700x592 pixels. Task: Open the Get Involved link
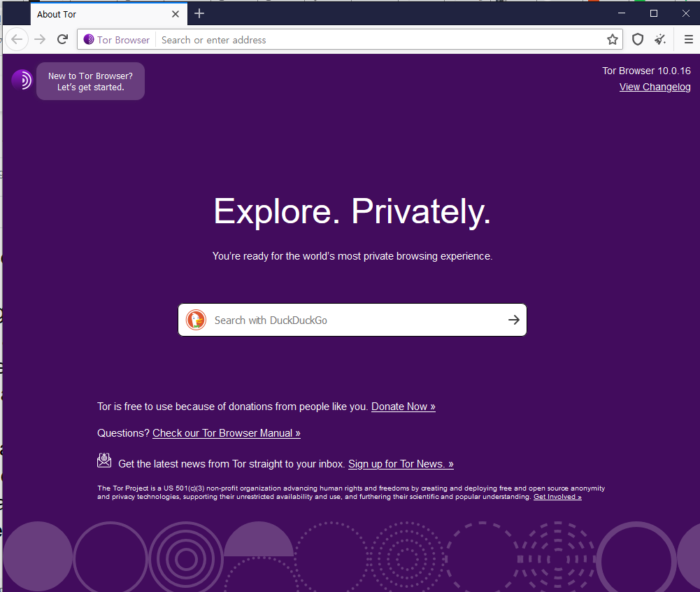[x=557, y=497]
